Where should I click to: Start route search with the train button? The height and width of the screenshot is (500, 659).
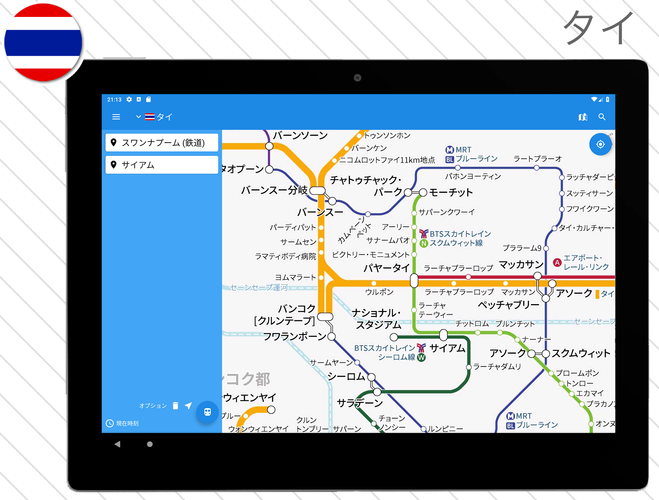point(207,412)
